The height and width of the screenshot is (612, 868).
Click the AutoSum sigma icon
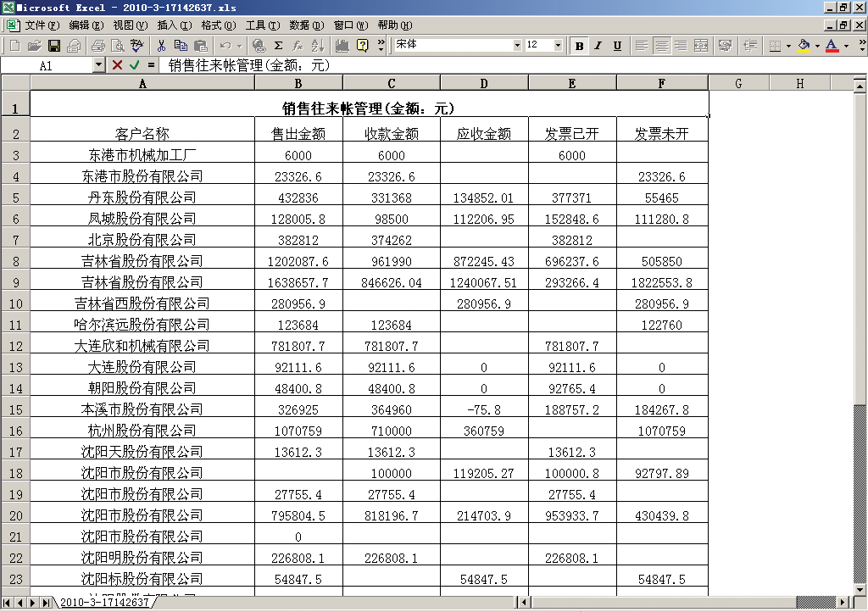[278, 46]
